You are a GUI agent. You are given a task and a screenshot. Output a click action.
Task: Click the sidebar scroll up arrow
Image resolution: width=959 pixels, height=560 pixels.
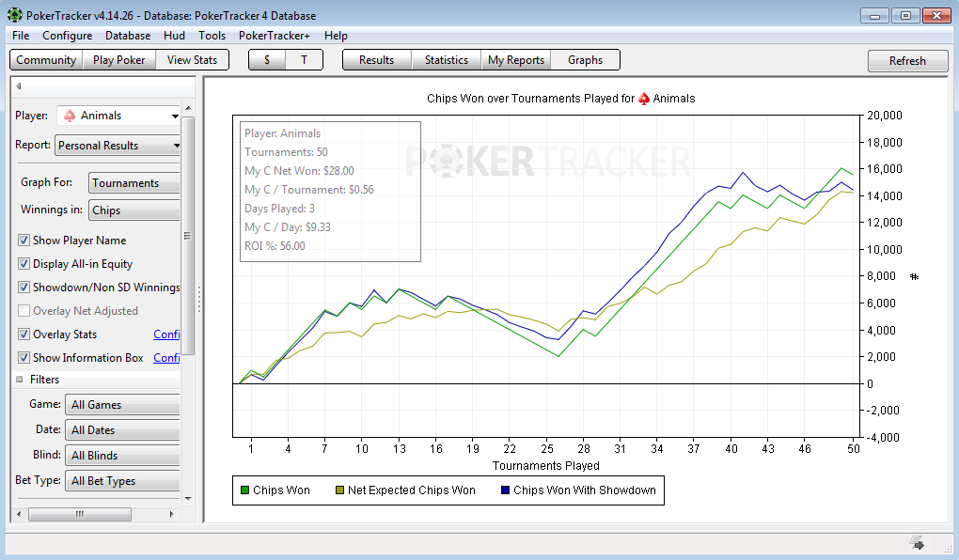(188, 108)
